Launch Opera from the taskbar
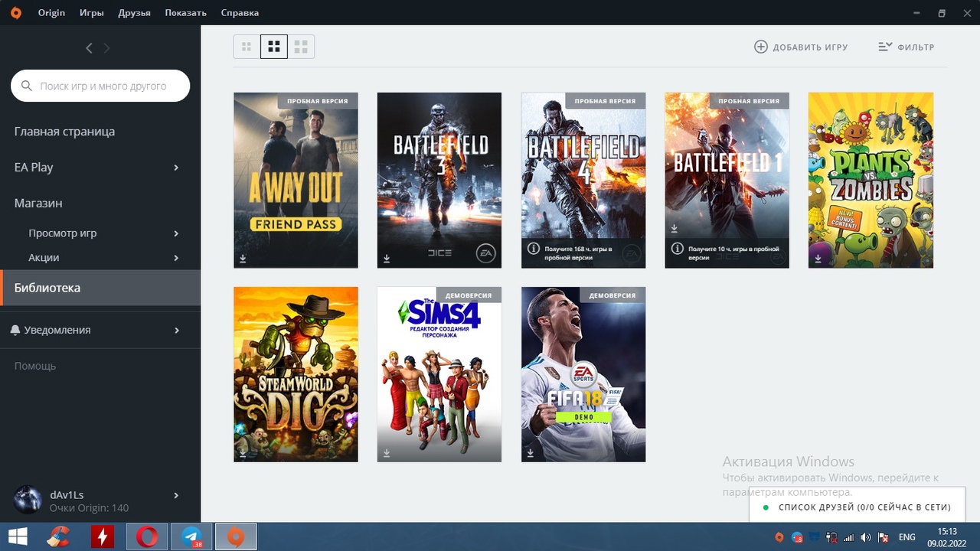The height and width of the screenshot is (551, 980). pyautogui.click(x=146, y=537)
